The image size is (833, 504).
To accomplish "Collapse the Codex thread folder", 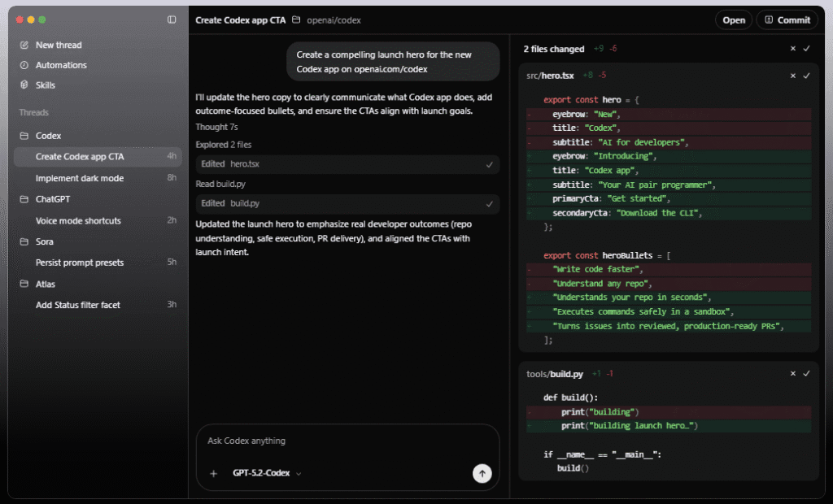I will pyautogui.click(x=24, y=136).
